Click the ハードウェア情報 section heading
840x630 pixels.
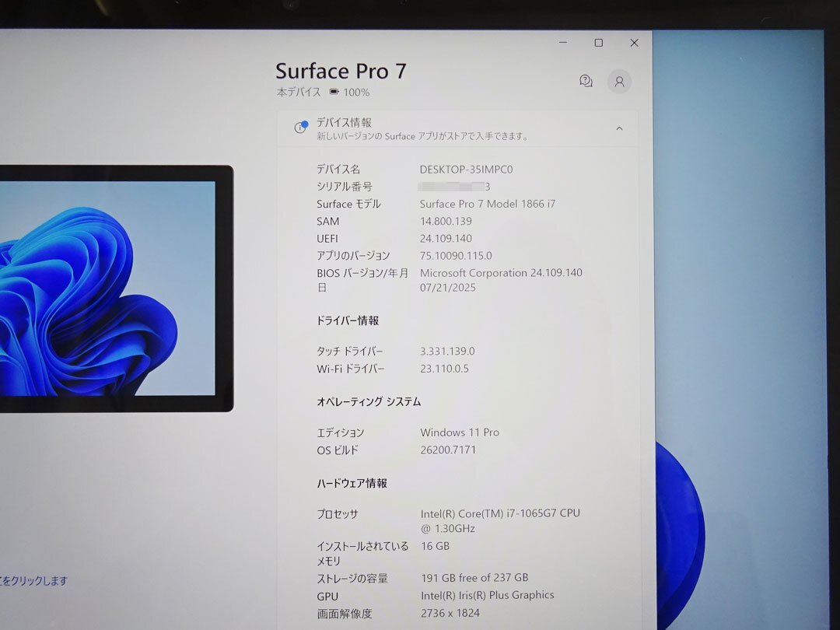coord(352,483)
